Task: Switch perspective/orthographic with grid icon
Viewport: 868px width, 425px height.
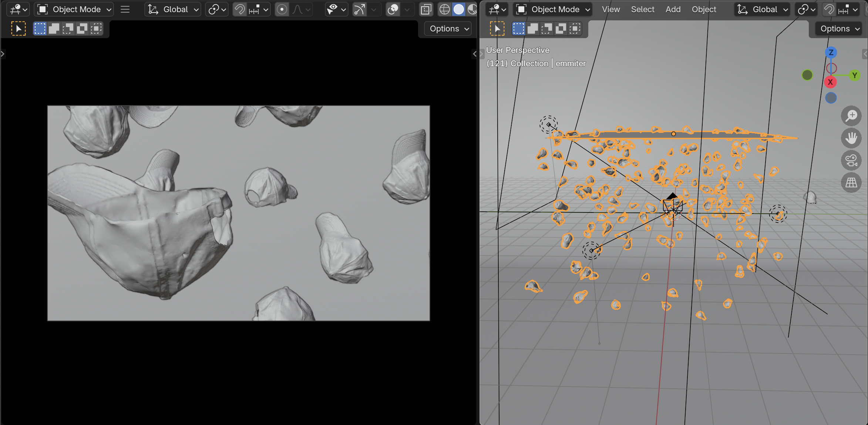Action: pos(851,183)
